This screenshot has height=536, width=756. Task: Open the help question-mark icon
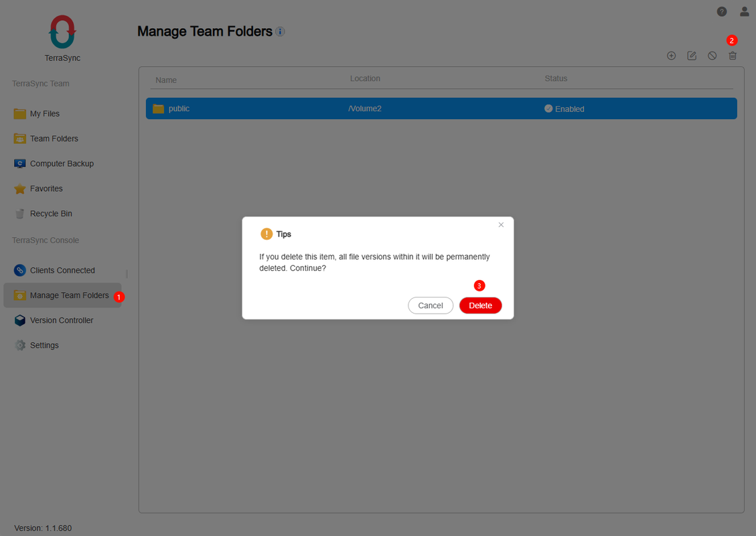(722, 11)
